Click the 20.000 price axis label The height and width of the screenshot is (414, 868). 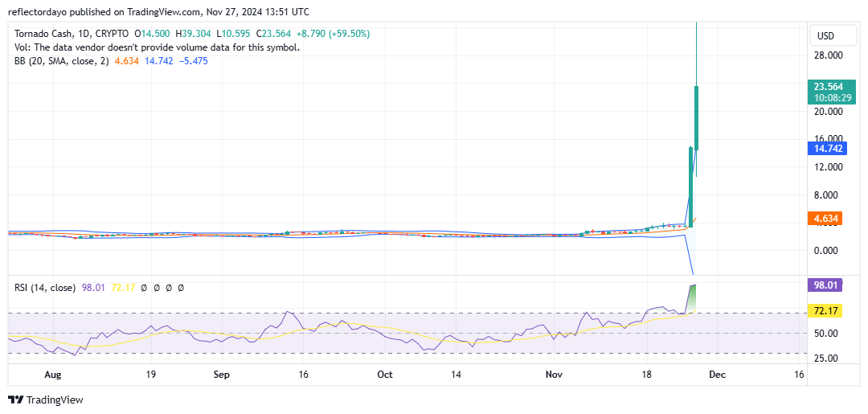tap(829, 111)
